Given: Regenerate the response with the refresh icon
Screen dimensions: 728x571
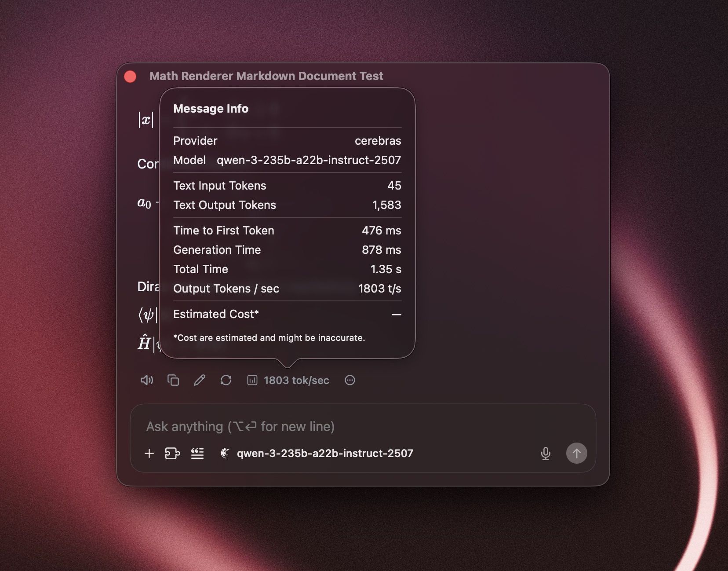Looking at the screenshot, I should (226, 380).
